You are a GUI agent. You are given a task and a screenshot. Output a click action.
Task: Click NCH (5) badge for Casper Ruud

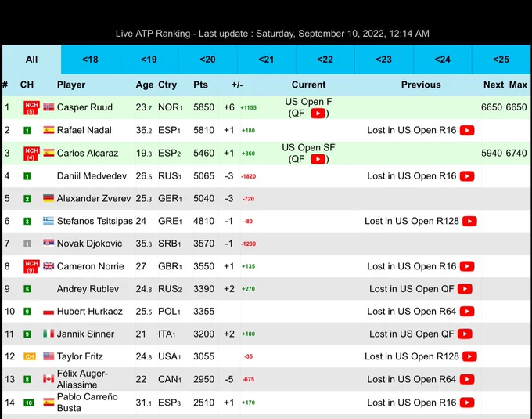coord(31,107)
